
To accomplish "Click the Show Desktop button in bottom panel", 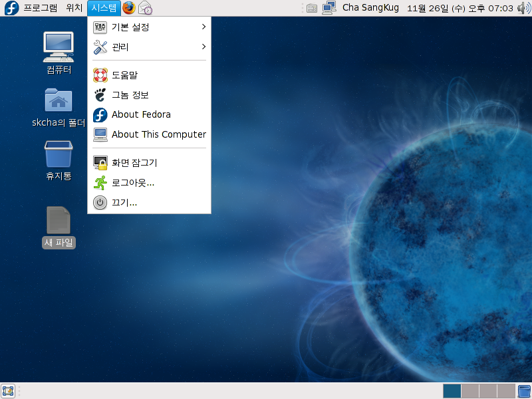I will coord(8,391).
